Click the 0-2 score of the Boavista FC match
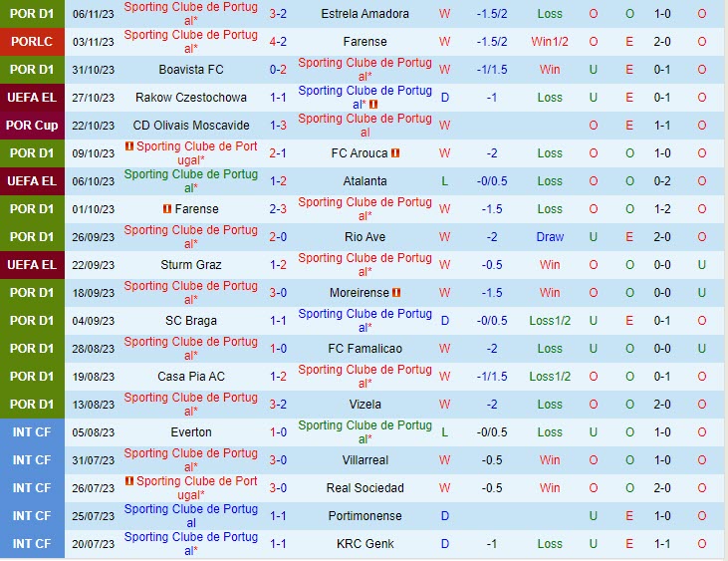The height and width of the screenshot is (561, 728). (x=278, y=70)
